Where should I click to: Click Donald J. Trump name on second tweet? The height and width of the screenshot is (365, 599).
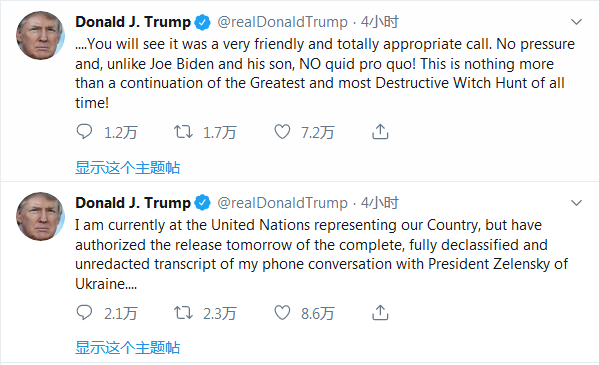pyautogui.click(x=133, y=203)
